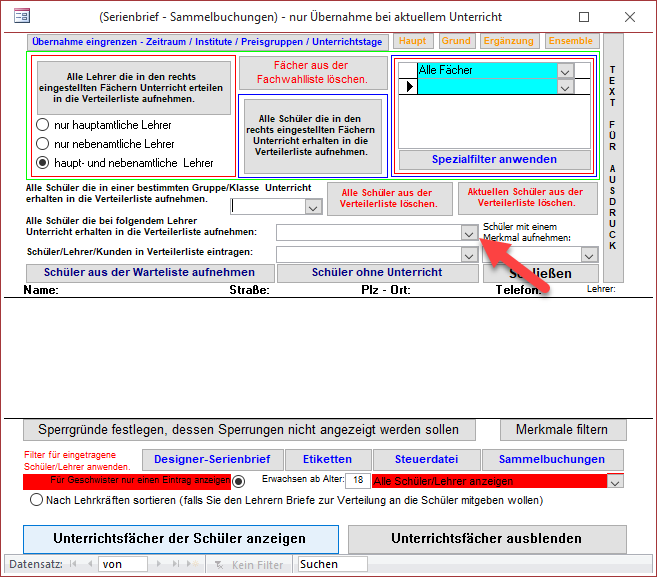This screenshot has width=657, height=577.
Task: Expand the Gruppe/Klasse combo box
Action: click(313, 207)
